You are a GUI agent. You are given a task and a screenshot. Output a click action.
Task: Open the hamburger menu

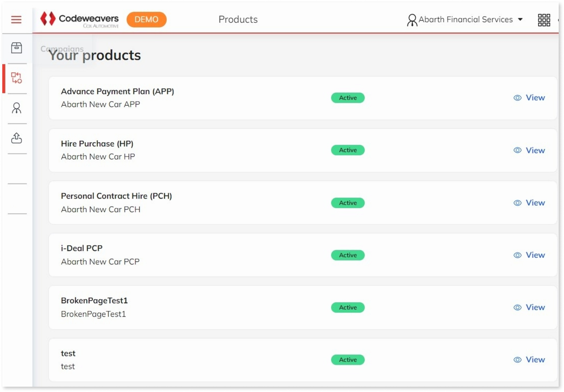(x=16, y=19)
